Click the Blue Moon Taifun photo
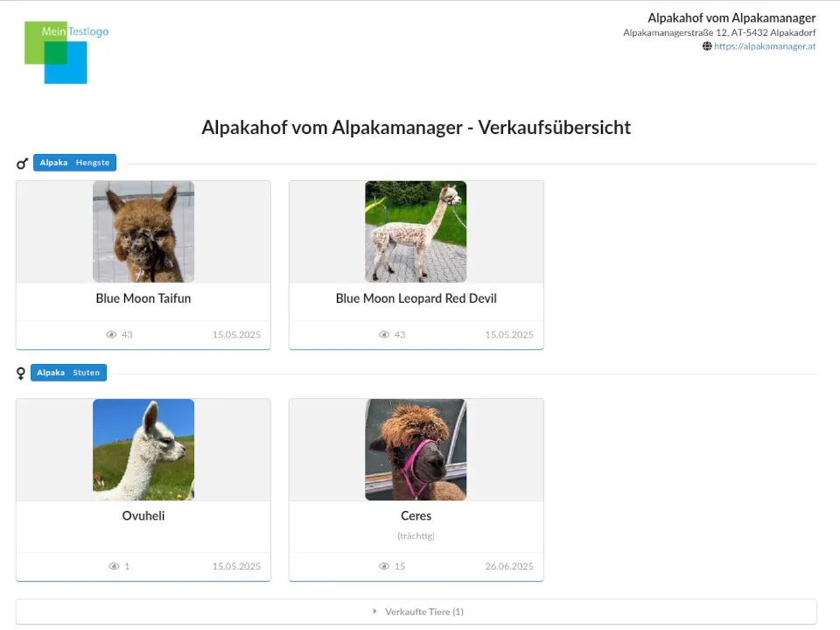Viewport: 840px width, 630px height. pyautogui.click(x=143, y=232)
